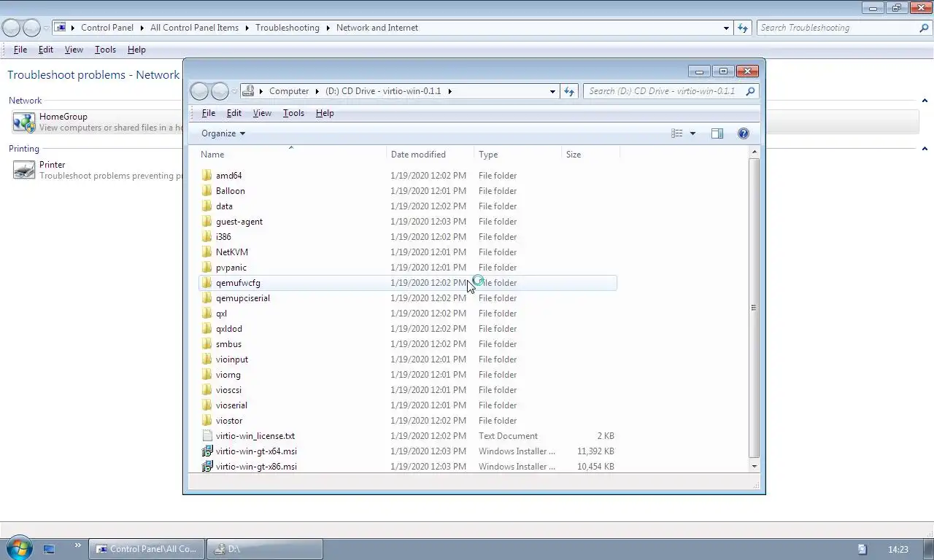
Task: Click the Windows Start orb
Action: [19, 548]
